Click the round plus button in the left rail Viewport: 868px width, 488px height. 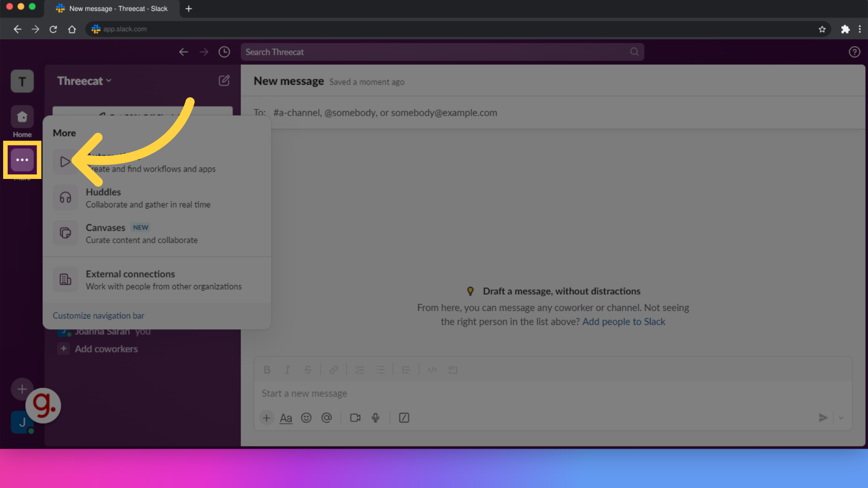coord(22,389)
